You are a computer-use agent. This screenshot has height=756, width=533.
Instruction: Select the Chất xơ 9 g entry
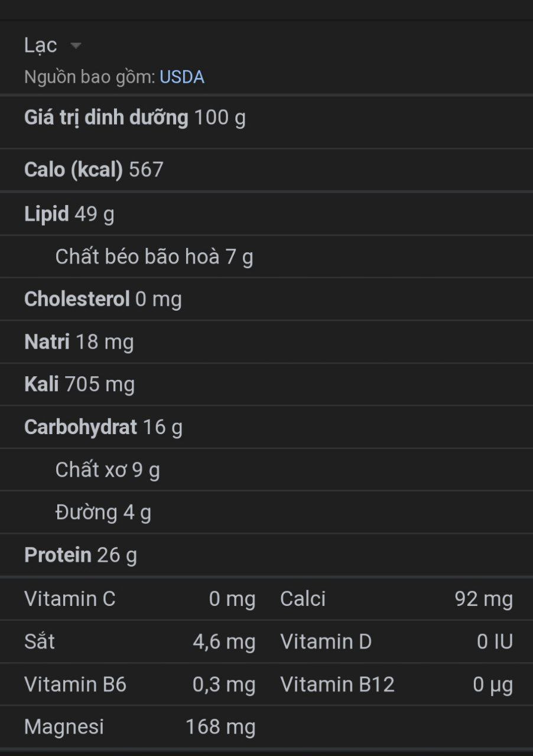click(x=108, y=470)
